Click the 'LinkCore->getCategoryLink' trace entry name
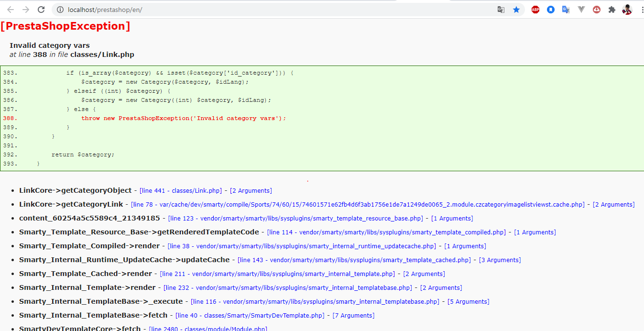Image resolution: width=644 pixels, height=331 pixels. click(71, 204)
